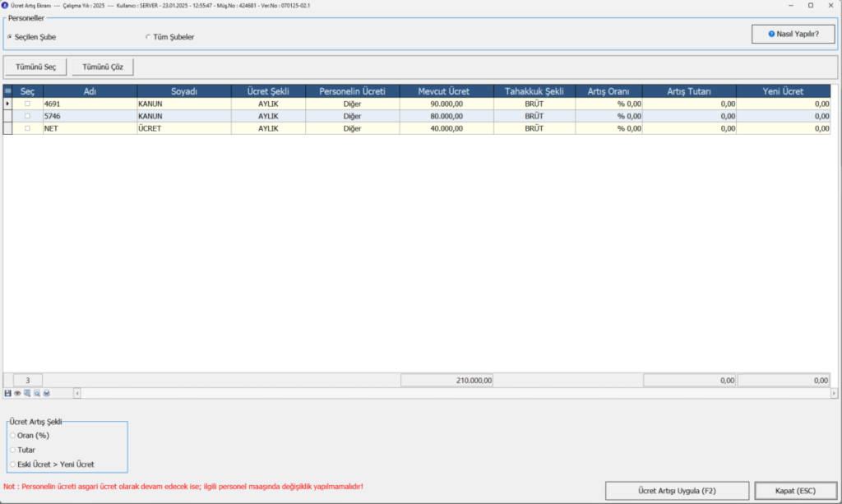This screenshot has width=842, height=504.
Task: Click BRÜT cell in row 4691
Action: [534, 104]
